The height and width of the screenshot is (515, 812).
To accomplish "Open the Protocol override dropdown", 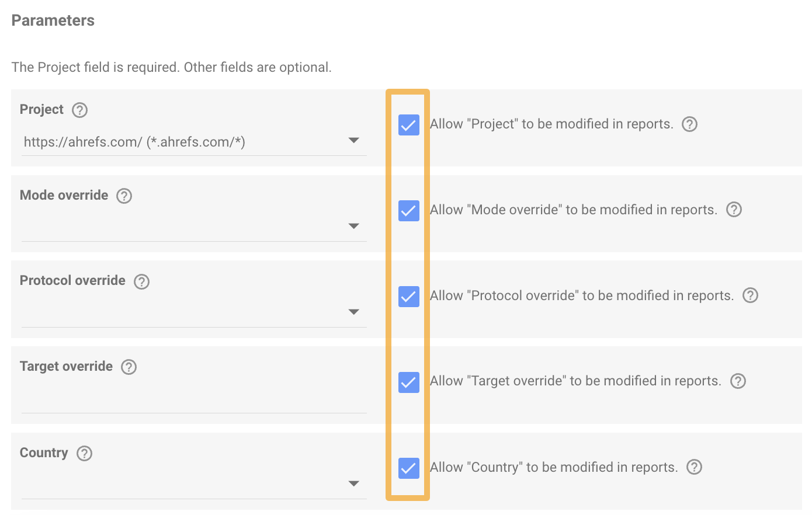I will [193, 312].
